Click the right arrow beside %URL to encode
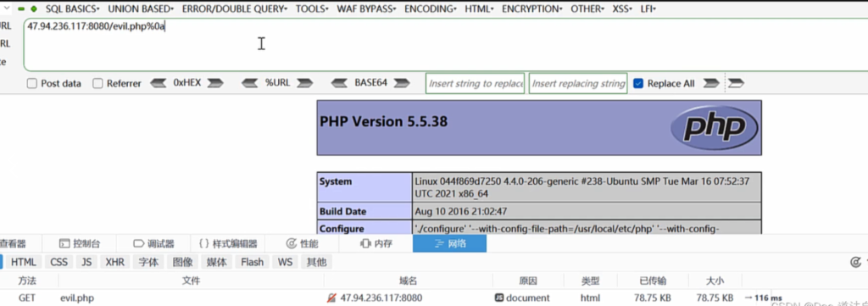This screenshot has width=868, height=306. tap(304, 83)
